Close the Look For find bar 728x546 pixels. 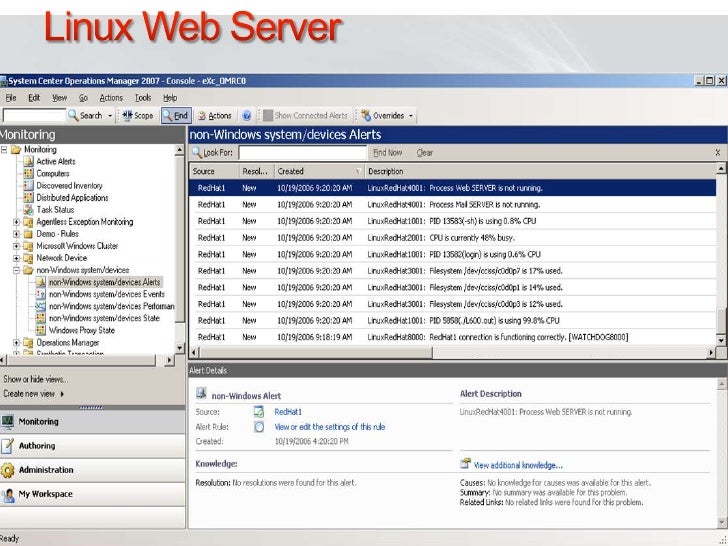point(717,152)
